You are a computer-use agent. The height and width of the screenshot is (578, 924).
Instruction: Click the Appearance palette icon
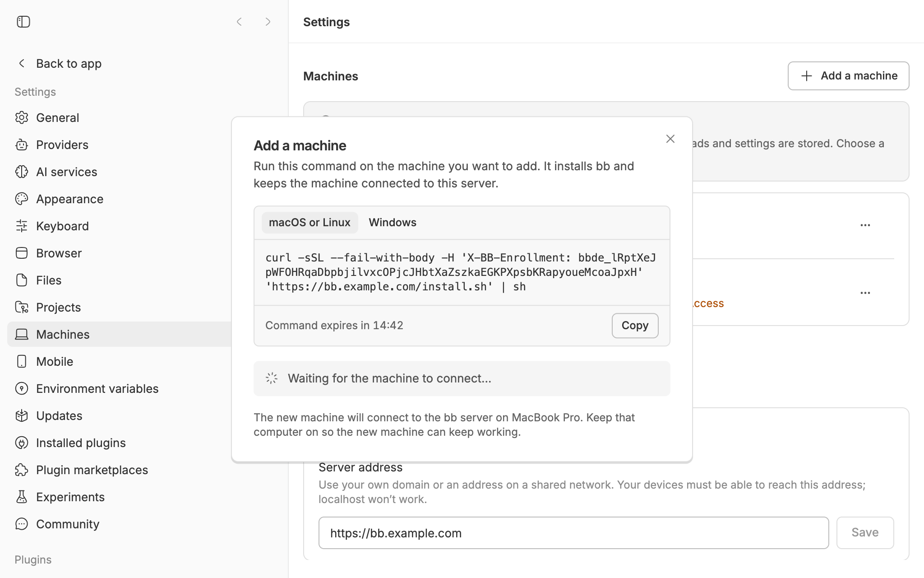(22, 199)
